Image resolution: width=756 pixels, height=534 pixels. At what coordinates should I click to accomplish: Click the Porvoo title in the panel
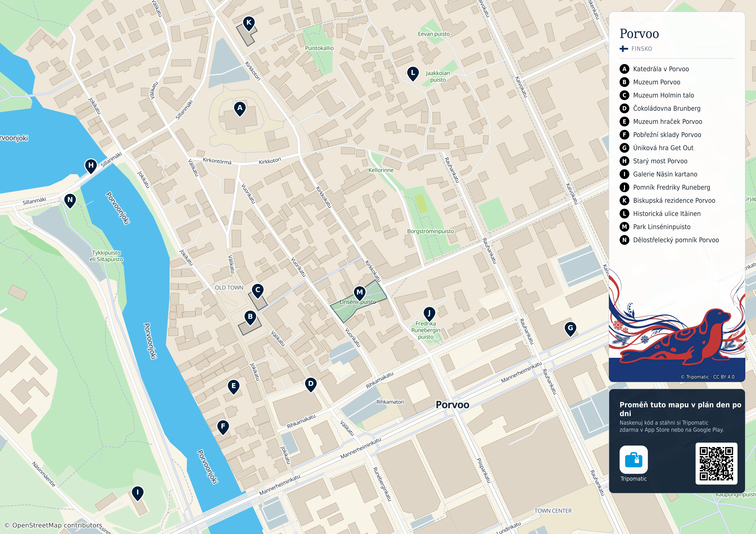[x=639, y=34]
